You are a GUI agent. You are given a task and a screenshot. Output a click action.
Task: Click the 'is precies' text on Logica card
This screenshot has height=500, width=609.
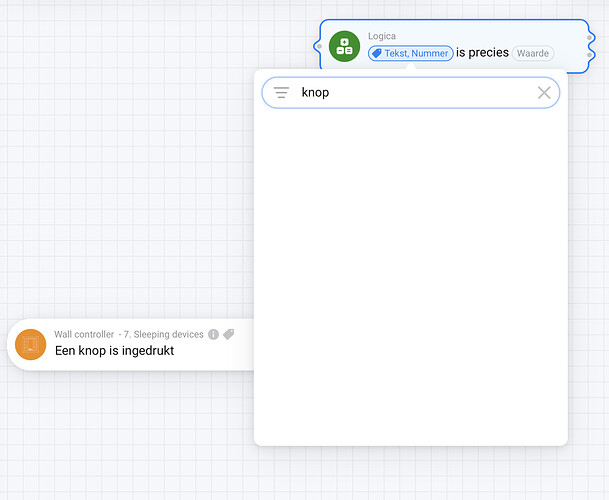(482, 53)
